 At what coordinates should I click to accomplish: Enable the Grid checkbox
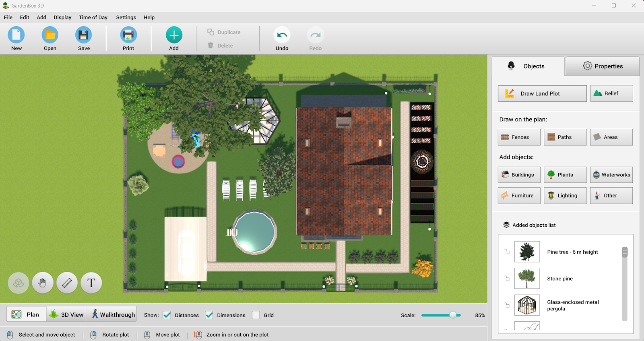coord(256,315)
